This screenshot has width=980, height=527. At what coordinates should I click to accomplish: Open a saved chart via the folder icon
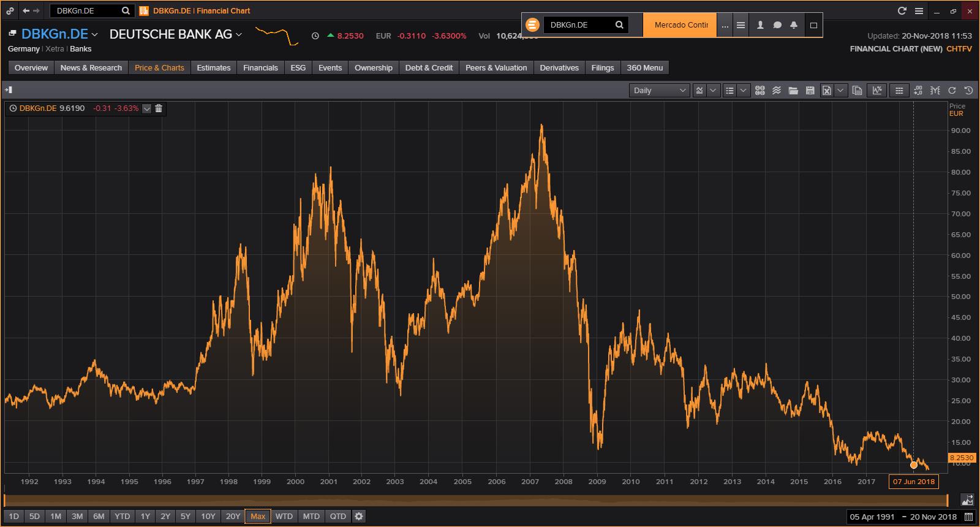click(793, 90)
